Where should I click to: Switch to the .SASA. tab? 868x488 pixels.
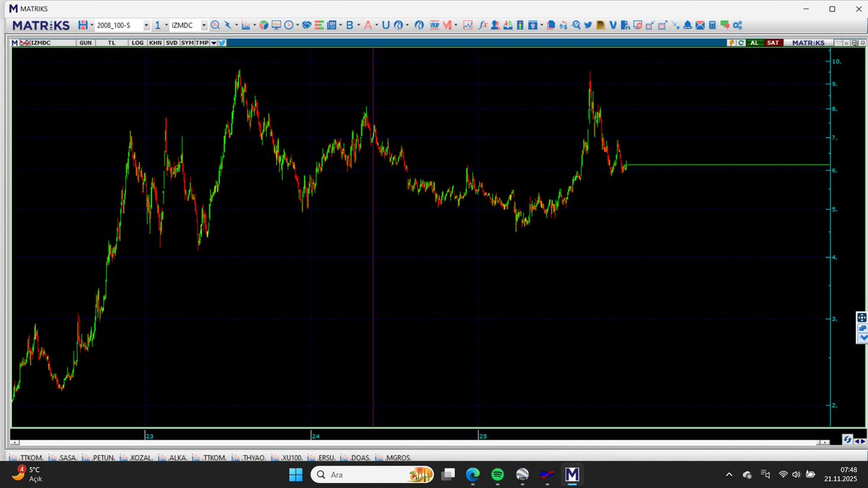coord(64,458)
